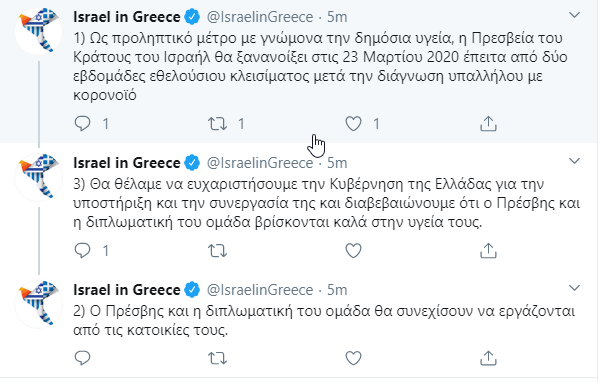This screenshot has width=607, height=382.
Task: Share the tweet numbered 3)
Action: click(x=488, y=250)
